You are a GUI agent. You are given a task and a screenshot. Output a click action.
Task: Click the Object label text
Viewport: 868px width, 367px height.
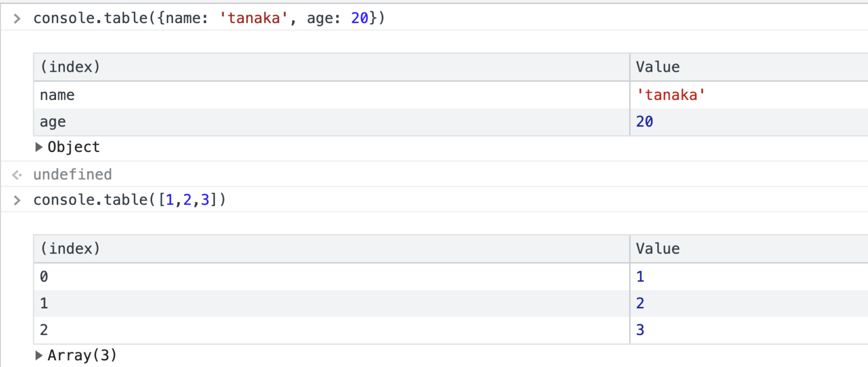pyautogui.click(x=74, y=147)
